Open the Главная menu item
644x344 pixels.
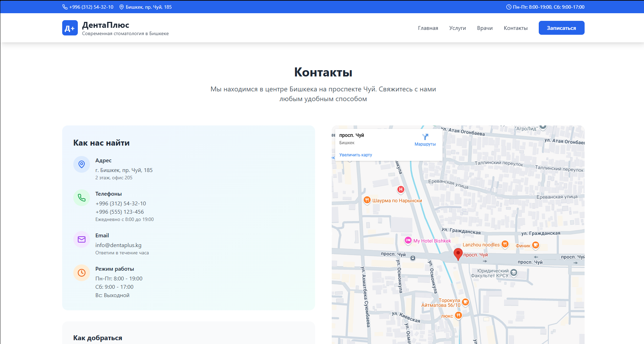pyautogui.click(x=428, y=28)
